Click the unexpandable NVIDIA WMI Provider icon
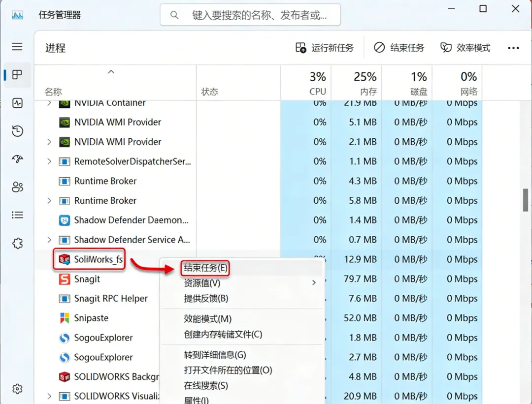Image resolution: width=532 pixels, height=404 pixels. (65, 122)
